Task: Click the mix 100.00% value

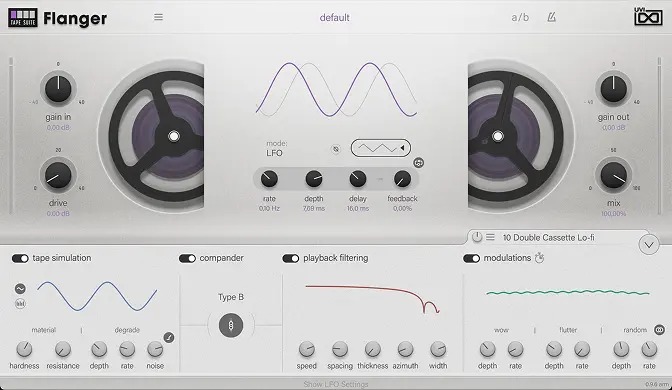Action: (613, 213)
